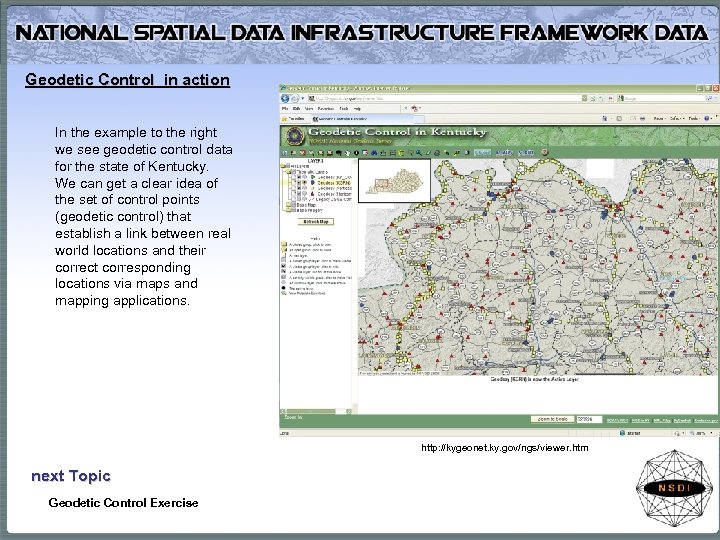The height and width of the screenshot is (540, 720).
Task: Toggle first Geodesy layer visibility checkbox
Action: (x=299, y=177)
